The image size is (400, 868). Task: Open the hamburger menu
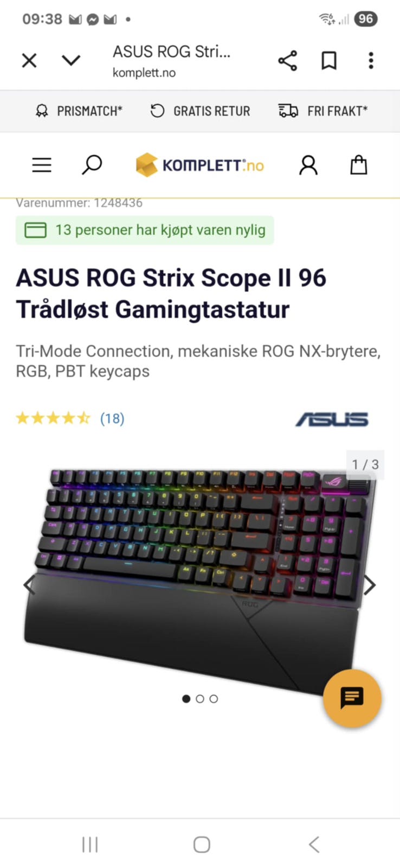pos(42,165)
